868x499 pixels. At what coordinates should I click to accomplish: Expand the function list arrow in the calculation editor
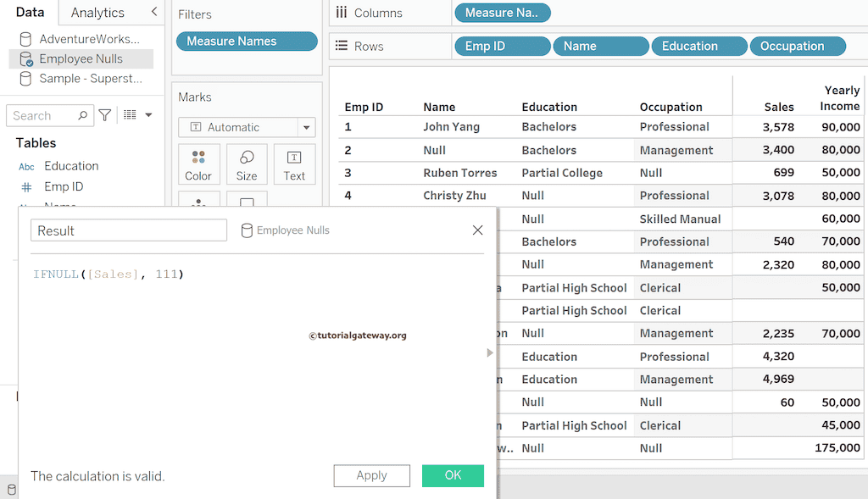tap(490, 352)
